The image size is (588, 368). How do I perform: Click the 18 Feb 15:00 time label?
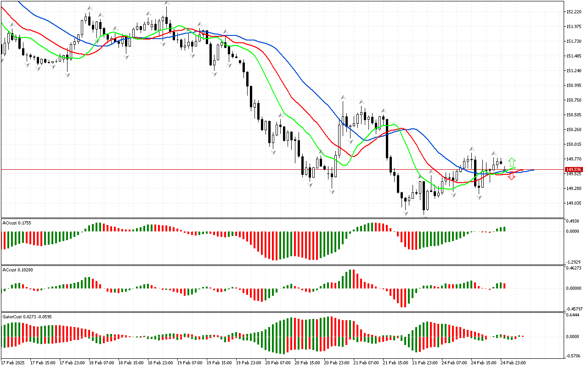pos(131,363)
